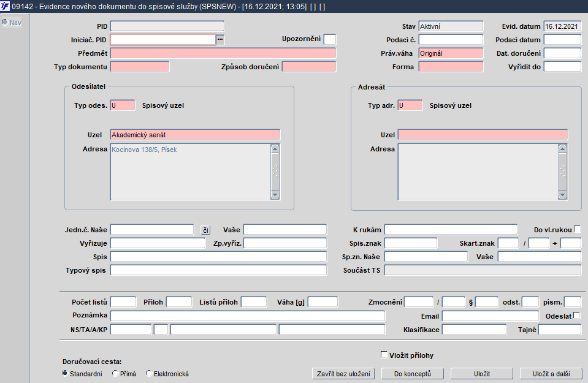Click Uložit a další button

point(551,374)
